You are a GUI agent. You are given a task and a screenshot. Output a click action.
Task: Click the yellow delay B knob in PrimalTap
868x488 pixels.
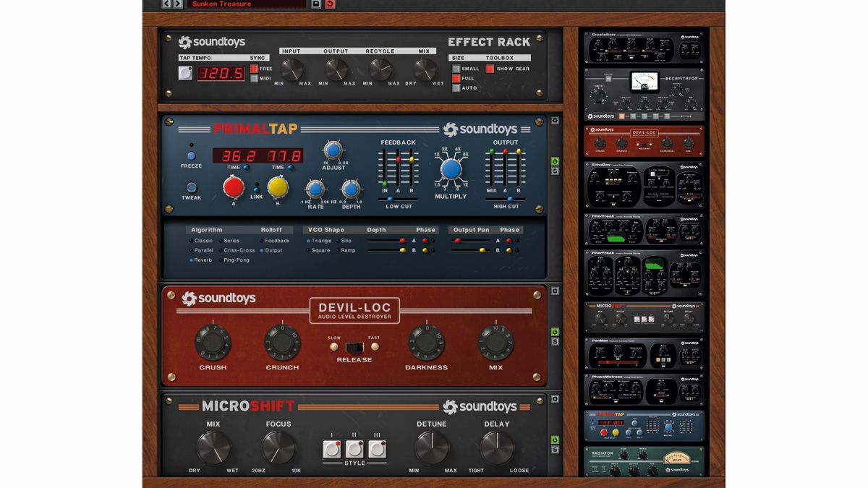(278, 187)
